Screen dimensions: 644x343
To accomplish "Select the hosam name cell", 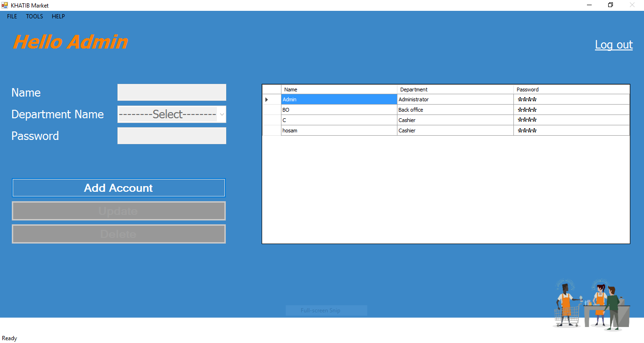I will 339,131.
